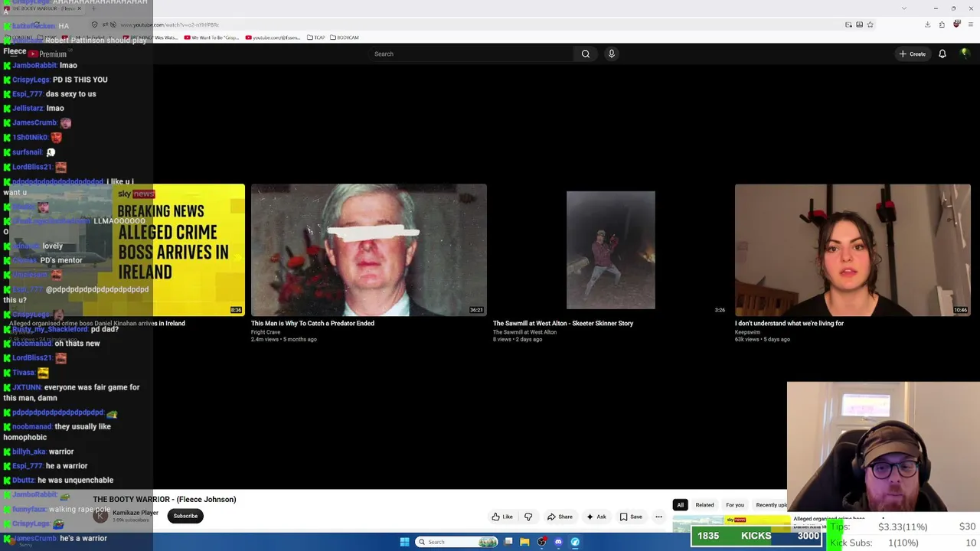The width and height of the screenshot is (980, 551).
Task: Open the blue compass browser icon in taskbar
Action: pyautogui.click(x=575, y=542)
